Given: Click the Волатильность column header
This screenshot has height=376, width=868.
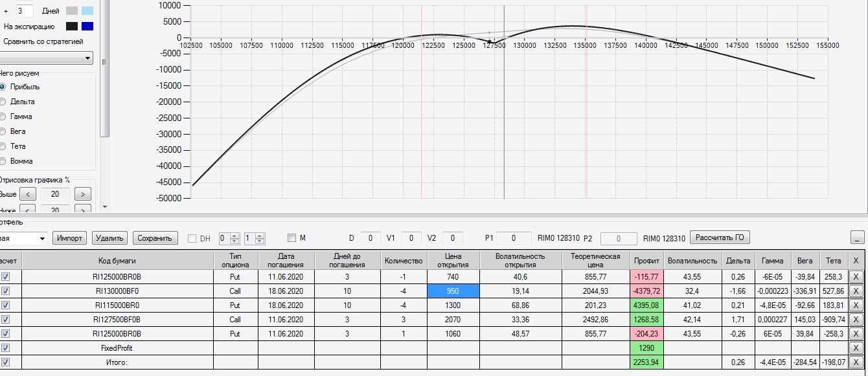Looking at the screenshot, I should [692, 260].
